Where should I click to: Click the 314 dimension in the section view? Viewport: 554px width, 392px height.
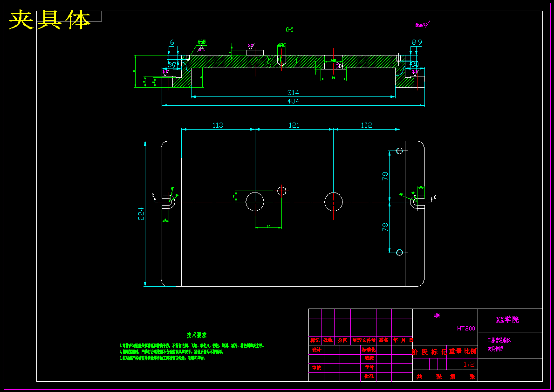[293, 93]
